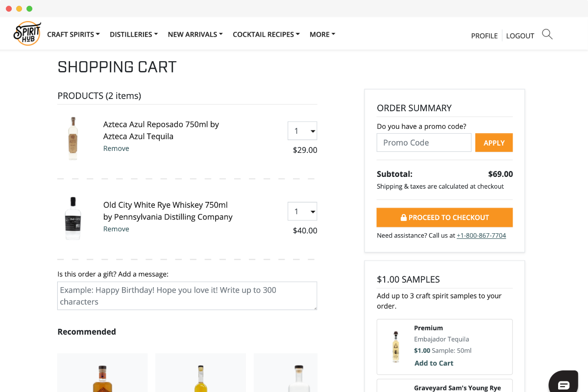Click the Azteca Azul Reposado bottle image
The width and height of the screenshot is (588, 392).
(73, 138)
